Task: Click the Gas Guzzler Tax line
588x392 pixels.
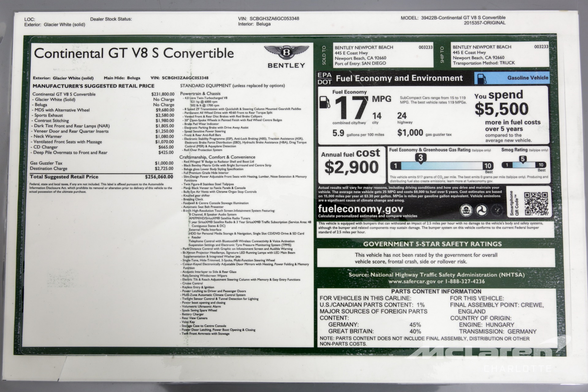Action: tap(102, 163)
